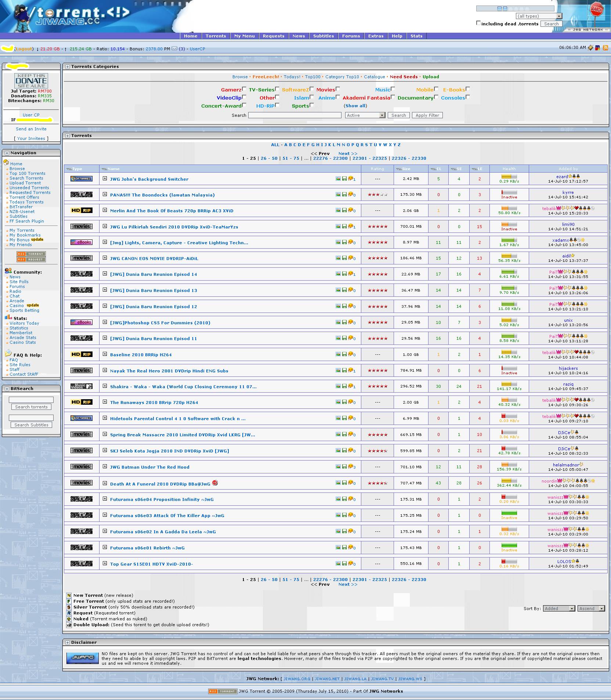Click the JIWANG logo in the Disclaimer box

coord(83,658)
